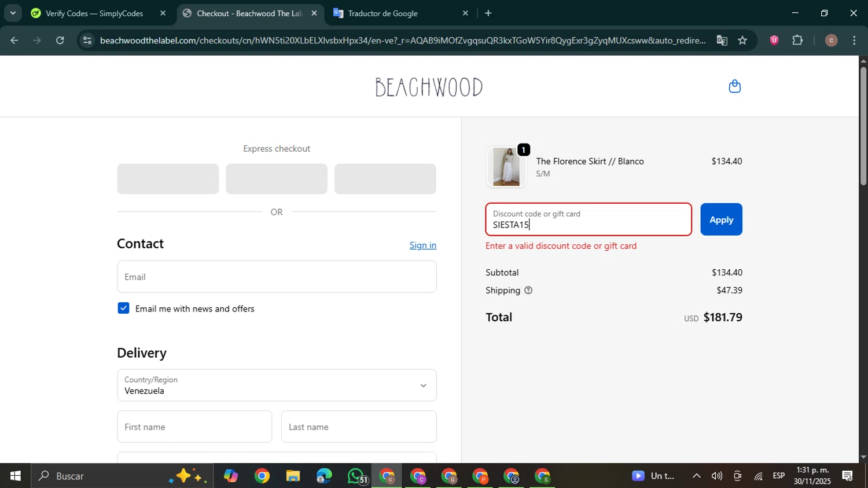Open File Explorer from the taskbar
The width and height of the screenshot is (868, 488).
tap(293, 476)
